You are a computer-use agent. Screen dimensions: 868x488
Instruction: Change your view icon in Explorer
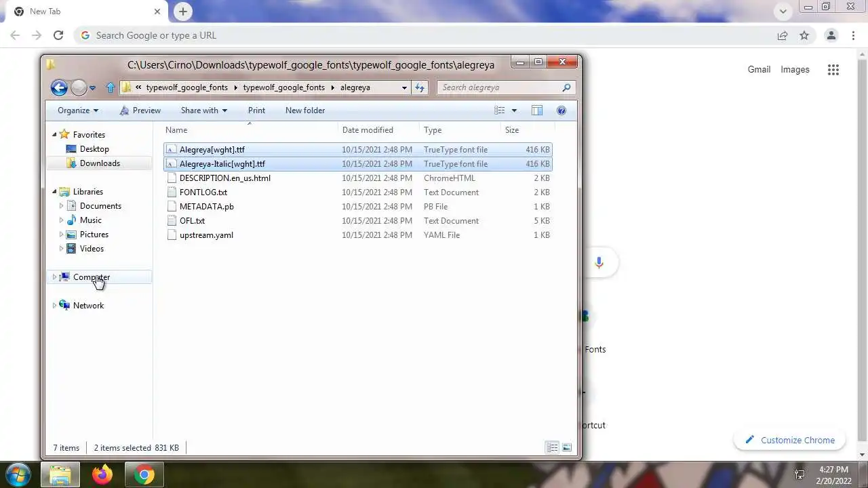500,110
